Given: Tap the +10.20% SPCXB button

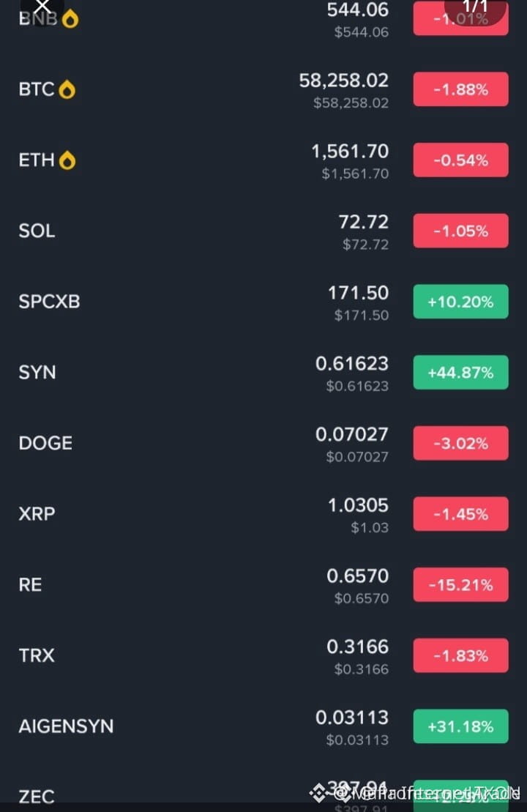Looking at the screenshot, I should (460, 302).
